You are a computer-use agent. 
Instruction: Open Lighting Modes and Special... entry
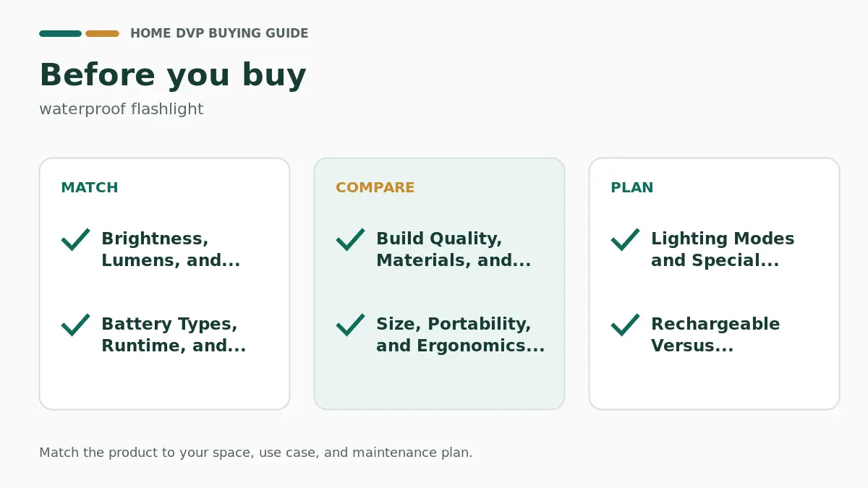723,249
